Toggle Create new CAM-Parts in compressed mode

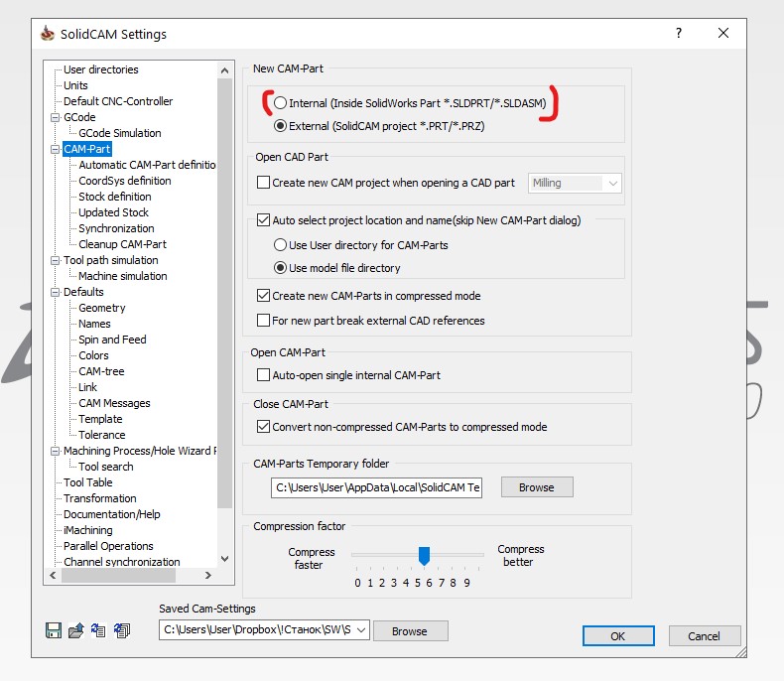[263, 296]
